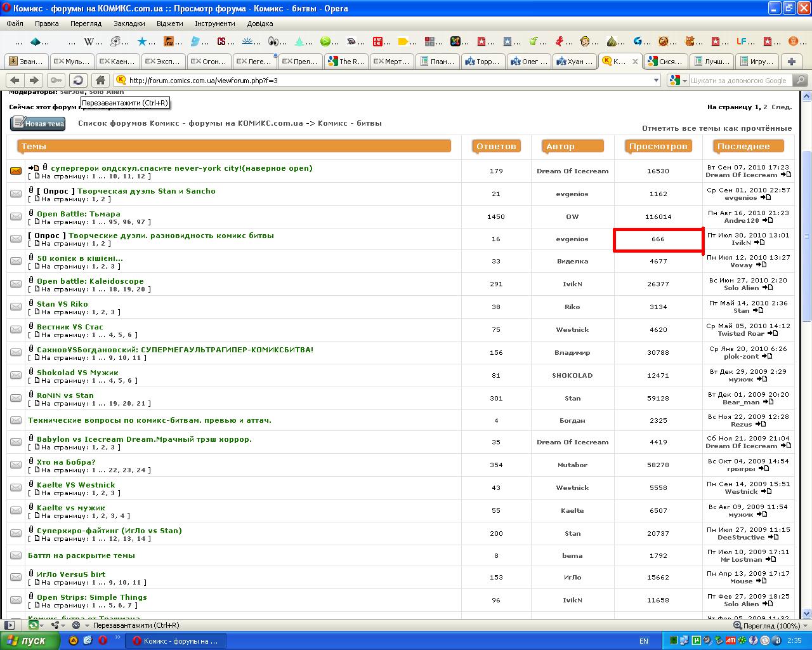Toggle the side panel button in status bar
The image size is (812, 650).
[x=10, y=625]
